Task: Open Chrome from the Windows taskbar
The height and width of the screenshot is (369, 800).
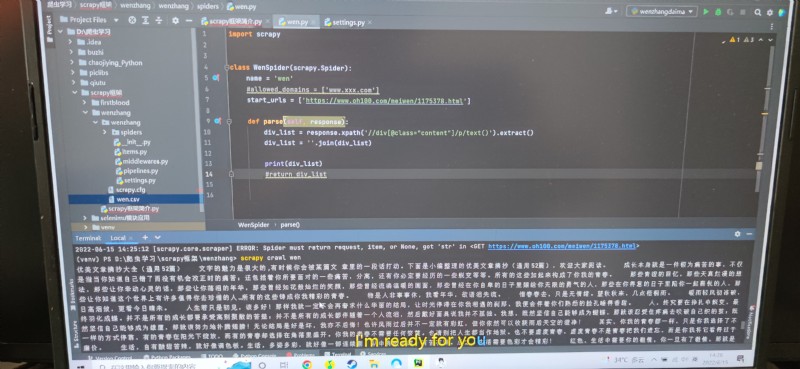Action: tap(307, 364)
